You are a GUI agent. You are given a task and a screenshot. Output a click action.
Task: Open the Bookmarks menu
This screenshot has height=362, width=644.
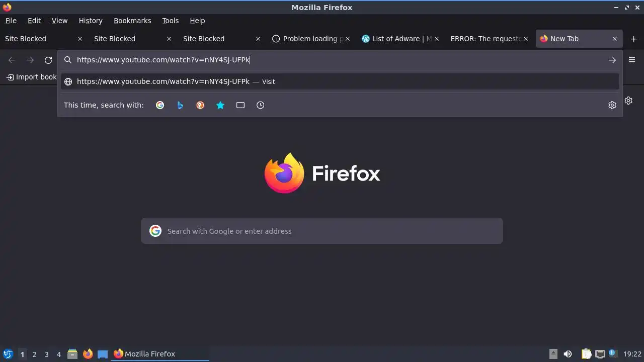pos(132,21)
